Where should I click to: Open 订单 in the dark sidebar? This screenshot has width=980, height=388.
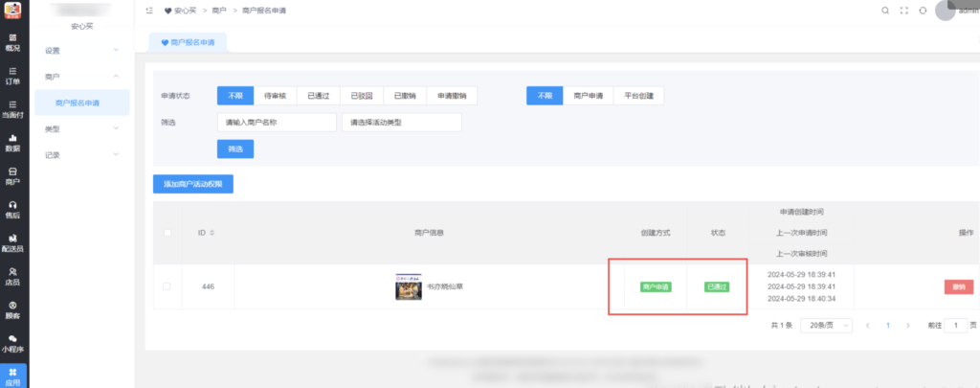click(12, 77)
